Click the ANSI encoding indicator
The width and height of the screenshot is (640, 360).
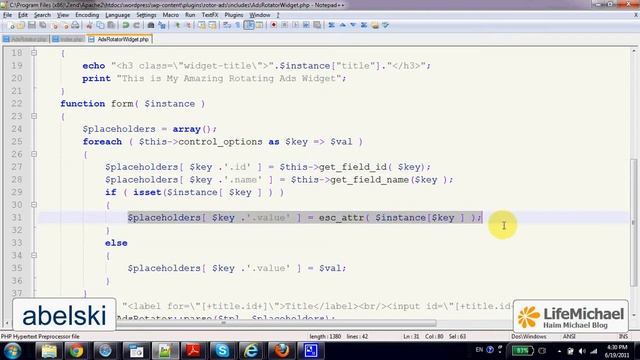click(569, 337)
